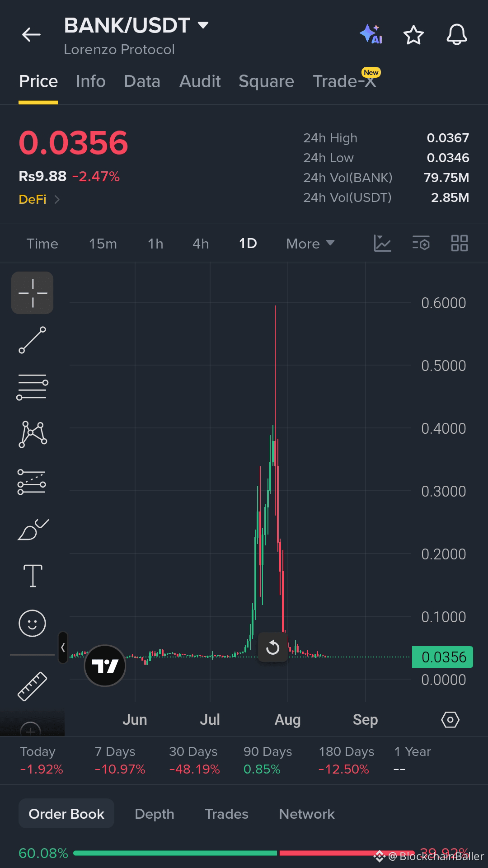488x868 pixels.
Task: Open the Trades tab
Action: coord(227,814)
